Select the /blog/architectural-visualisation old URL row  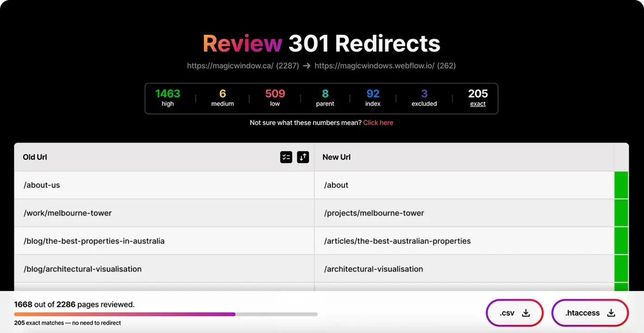pyautogui.click(x=82, y=269)
